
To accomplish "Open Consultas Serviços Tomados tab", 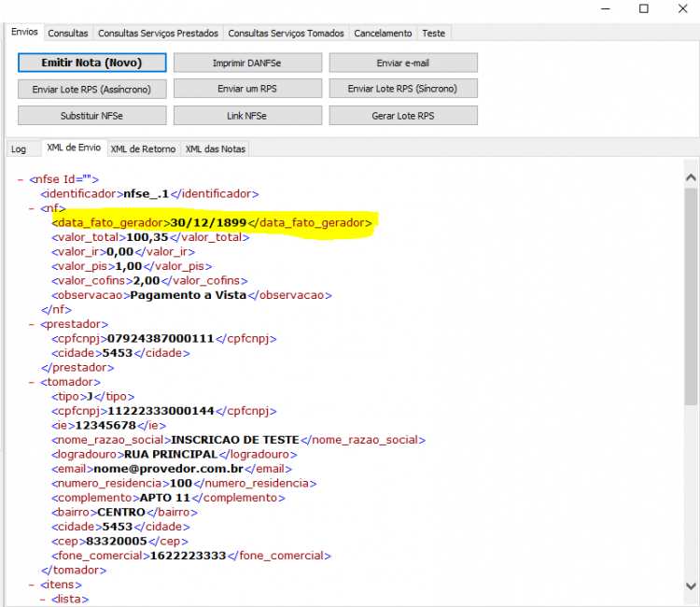I will [287, 33].
